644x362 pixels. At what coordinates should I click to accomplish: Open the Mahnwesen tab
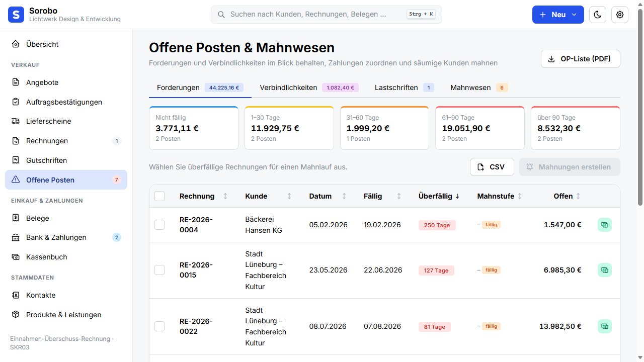479,87
